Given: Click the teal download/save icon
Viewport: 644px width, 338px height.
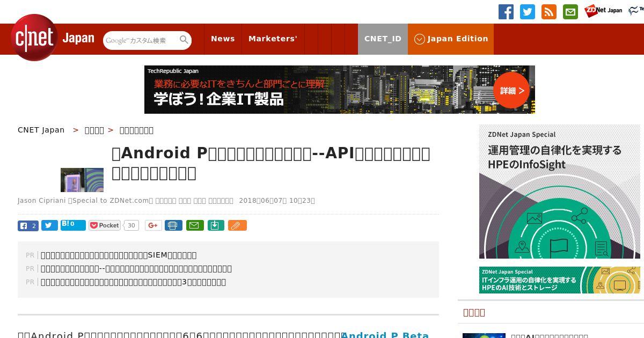Looking at the screenshot, I should pyautogui.click(x=215, y=225).
